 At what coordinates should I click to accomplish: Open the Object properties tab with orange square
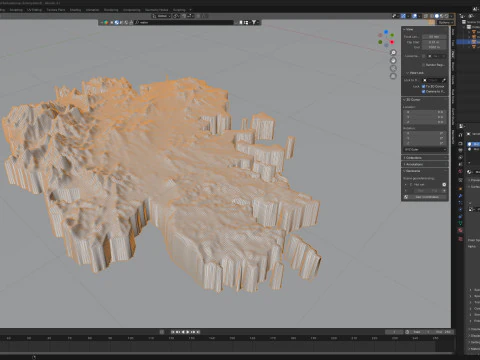point(461,189)
